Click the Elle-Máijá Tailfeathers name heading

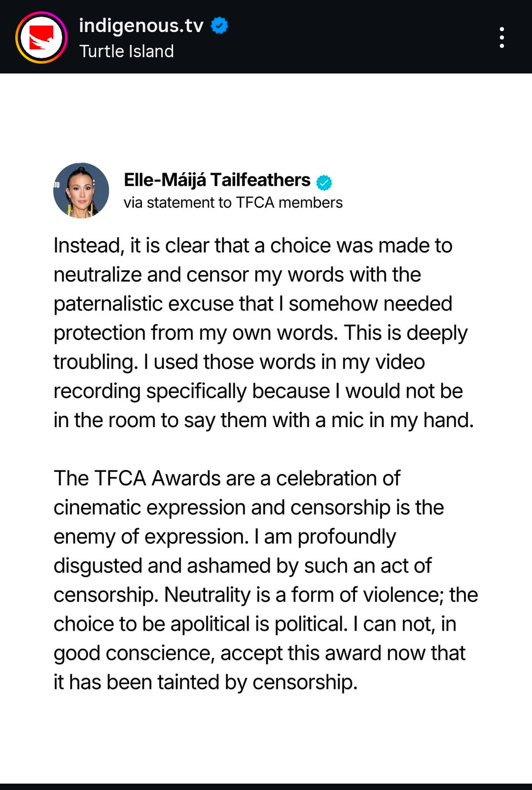coord(217,180)
